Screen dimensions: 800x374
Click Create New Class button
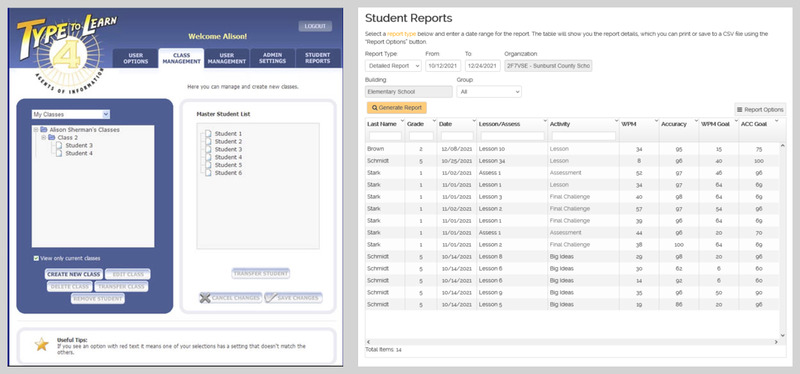pyautogui.click(x=73, y=275)
